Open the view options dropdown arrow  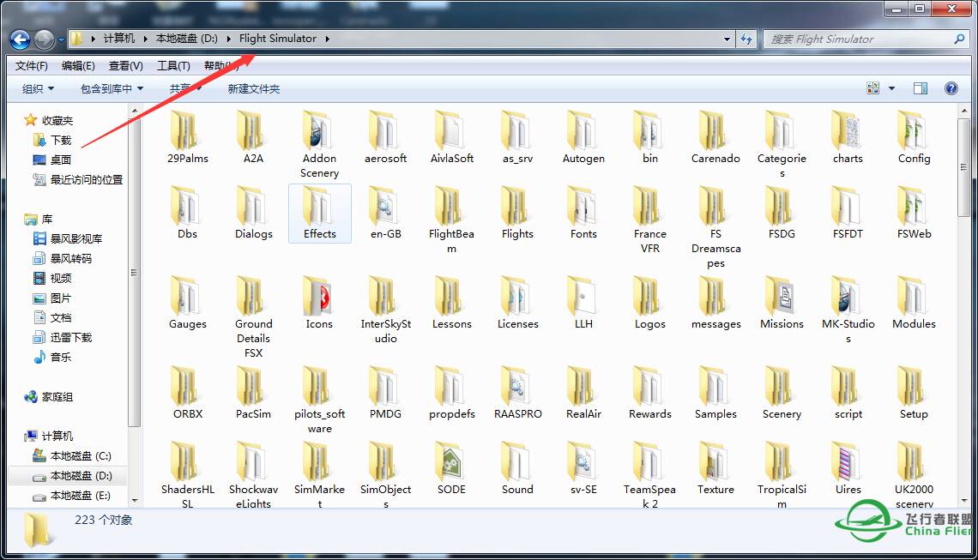click(x=891, y=88)
